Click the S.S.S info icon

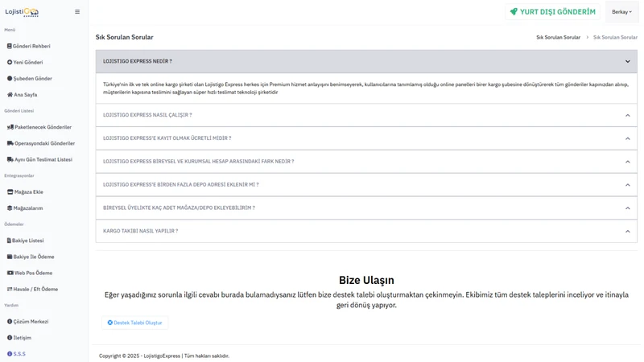pyautogui.click(x=10, y=354)
